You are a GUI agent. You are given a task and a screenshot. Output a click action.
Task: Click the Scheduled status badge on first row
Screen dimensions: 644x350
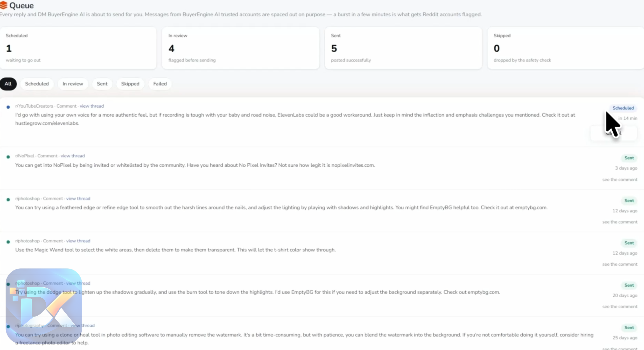coord(623,108)
